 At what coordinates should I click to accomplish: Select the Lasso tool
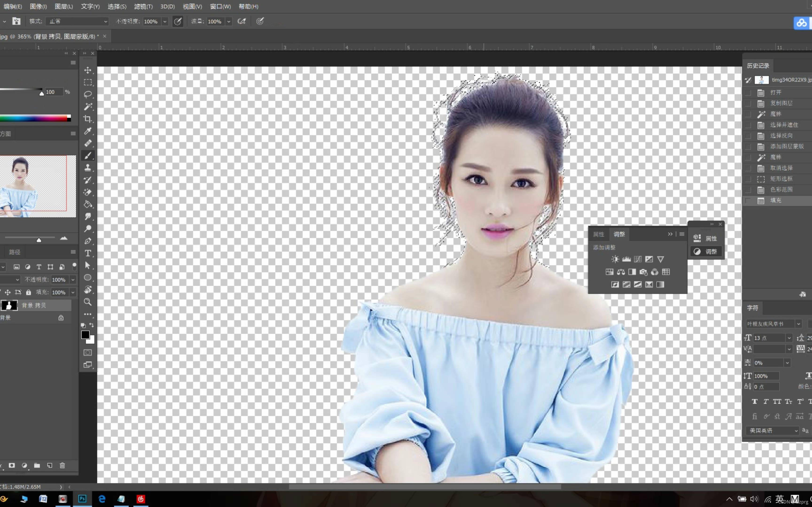[88, 95]
